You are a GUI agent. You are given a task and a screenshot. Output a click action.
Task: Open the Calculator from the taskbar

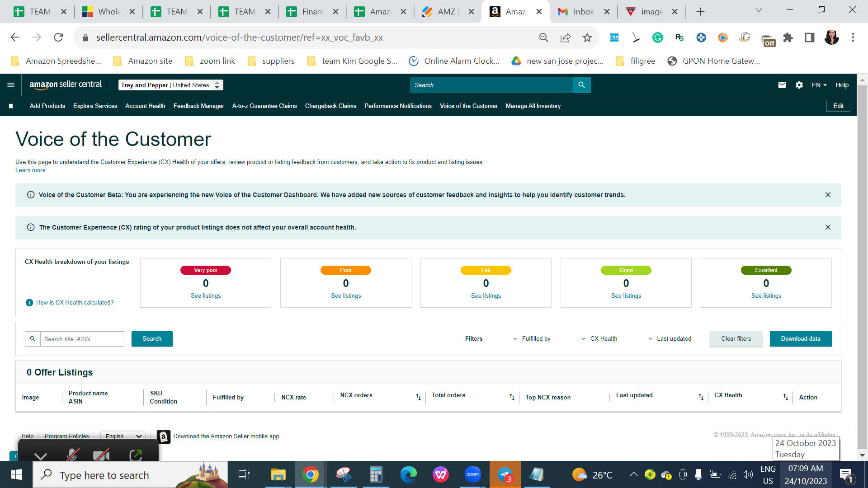coord(376,474)
